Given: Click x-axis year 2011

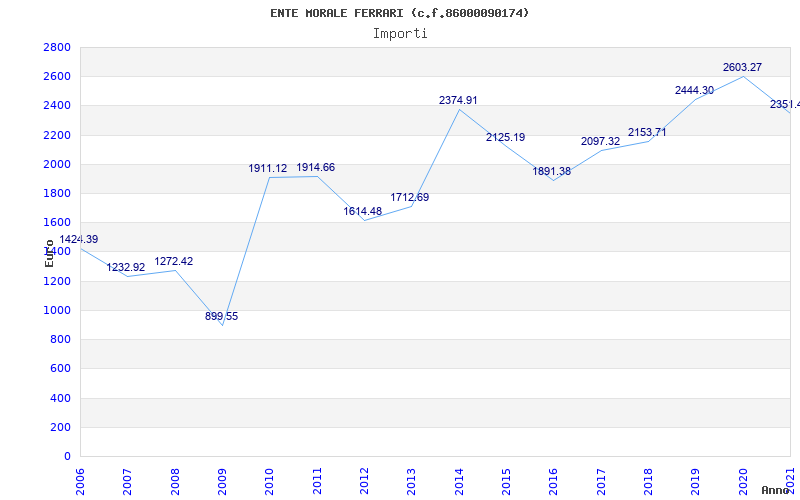Looking at the screenshot, I should click(x=317, y=481).
